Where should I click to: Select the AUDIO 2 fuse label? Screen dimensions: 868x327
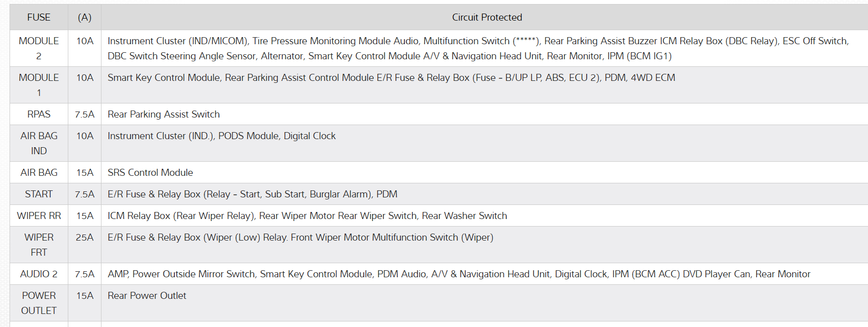pos(39,274)
